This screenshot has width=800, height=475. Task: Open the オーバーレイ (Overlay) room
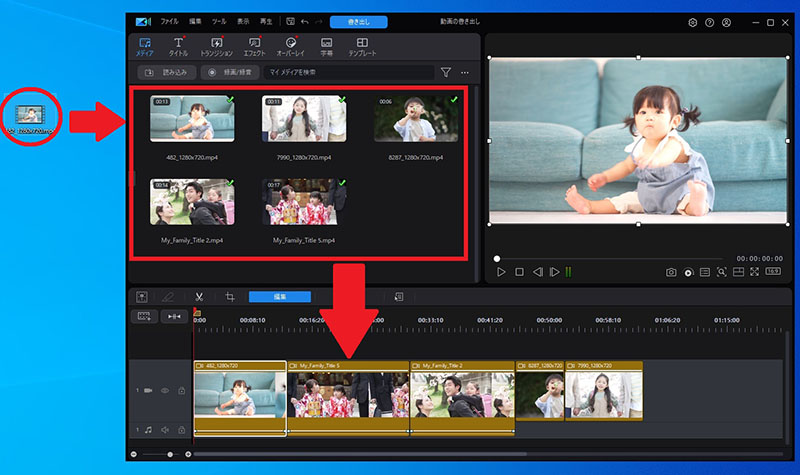290,46
